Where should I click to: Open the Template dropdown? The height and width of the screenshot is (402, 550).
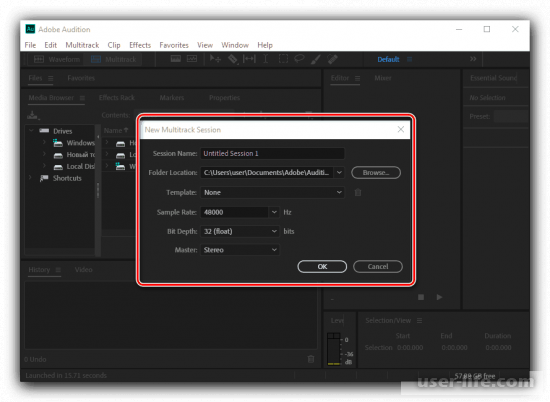272,192
